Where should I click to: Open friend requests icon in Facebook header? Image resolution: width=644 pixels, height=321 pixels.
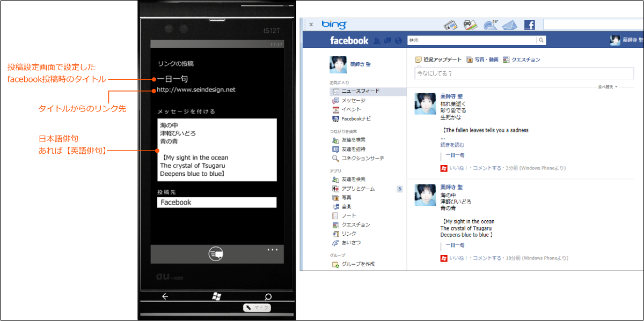pyautogui.click(x=377, y=40)
